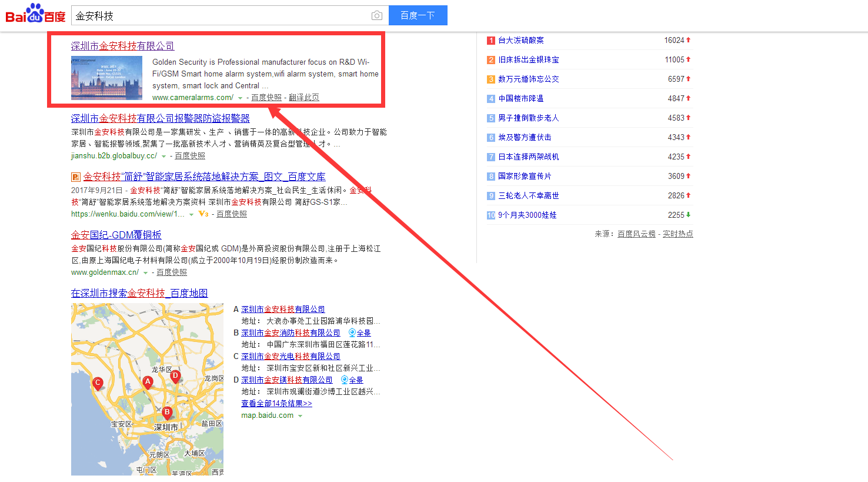The height and width of the screenshot is (482, 868).
Task: Open map listing B 深圳市金安消防科技有限公司
Action: (291, 333)
